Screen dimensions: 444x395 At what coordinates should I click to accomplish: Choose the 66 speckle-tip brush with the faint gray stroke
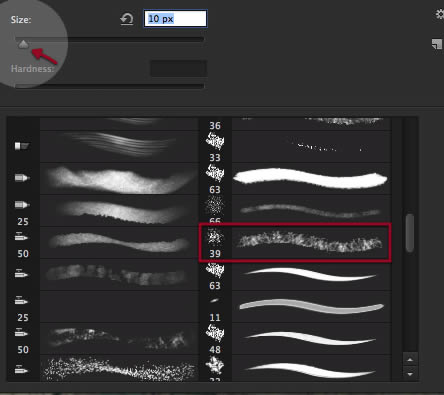click(295, 209)
